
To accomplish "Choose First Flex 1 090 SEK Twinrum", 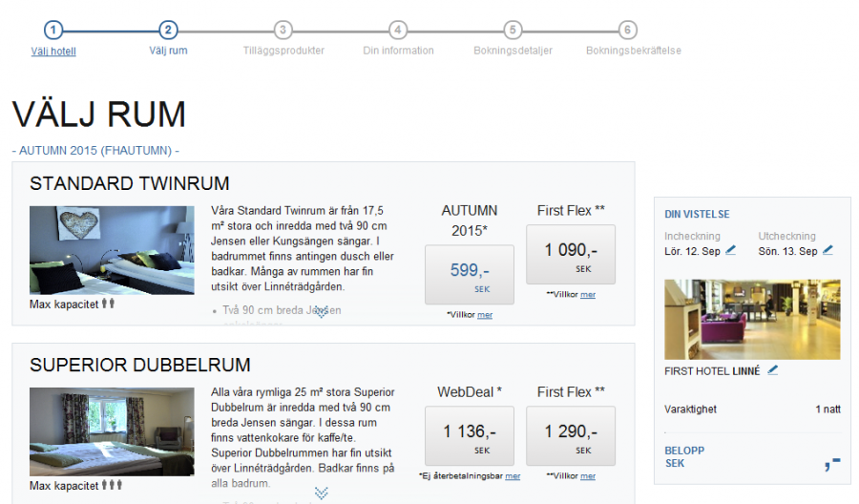I will tap(570, 254).
